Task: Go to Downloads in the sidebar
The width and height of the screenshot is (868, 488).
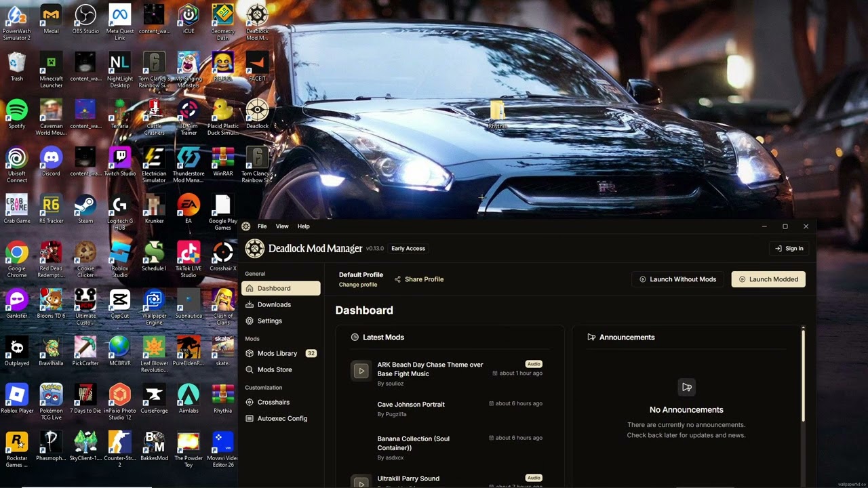Action: coord(281,304)
